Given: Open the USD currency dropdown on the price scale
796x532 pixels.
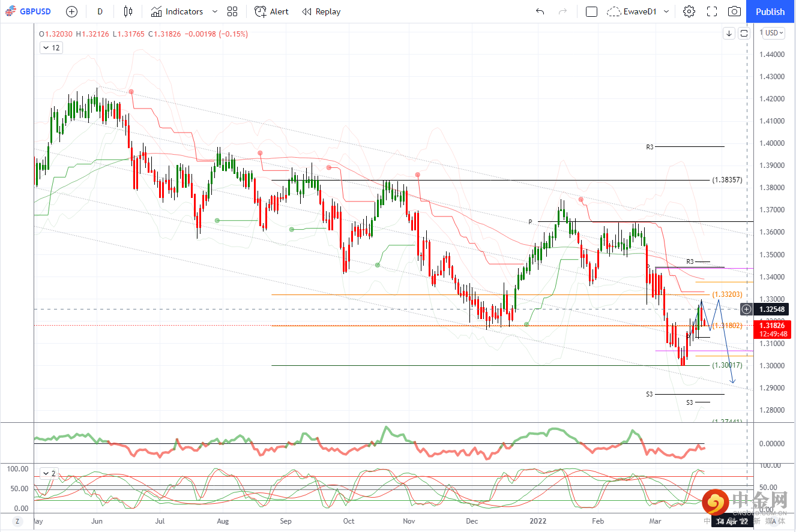Looking at the screenshot, I should pos(774,34).
